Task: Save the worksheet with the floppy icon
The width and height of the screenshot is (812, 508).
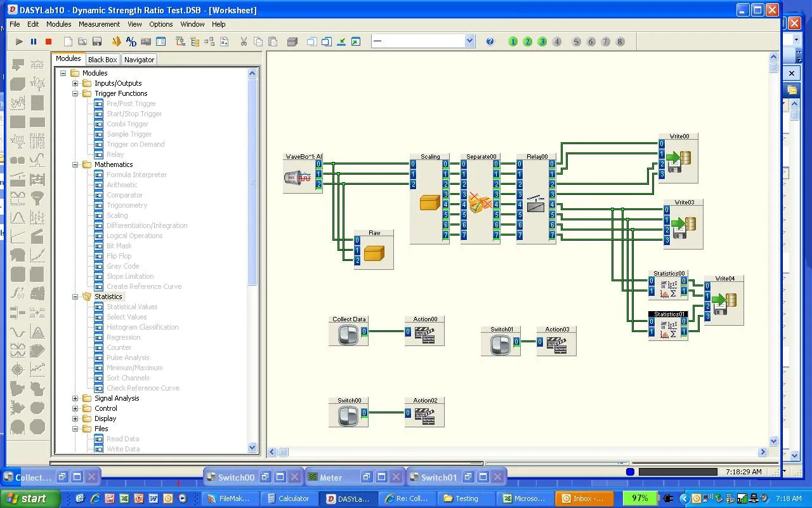Action: 97,42
